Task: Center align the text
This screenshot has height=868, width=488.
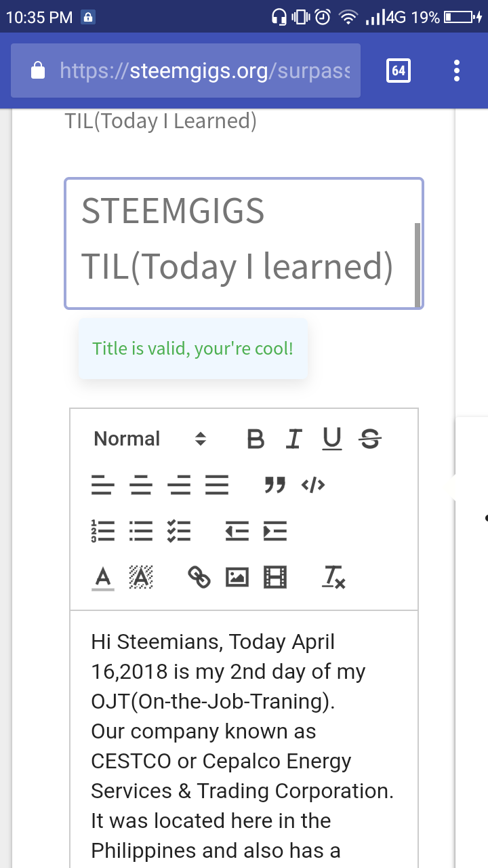Action: (140, 485)
